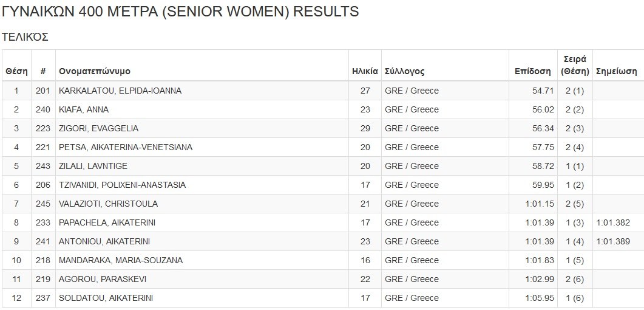Click the name ZIGORI, EVAGGELIA
Viewport: 644px width, 310px height.
[x=98, y=128]
